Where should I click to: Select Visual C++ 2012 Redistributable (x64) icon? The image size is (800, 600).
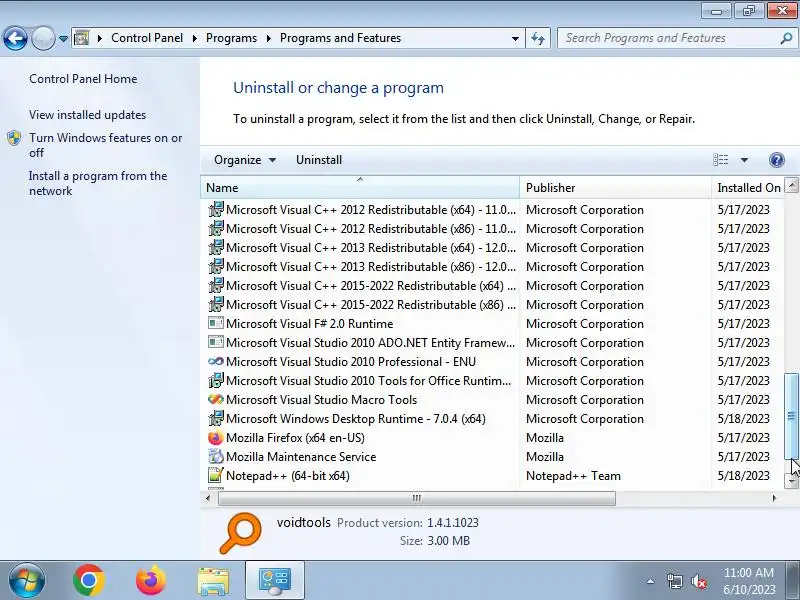[x=216, y=209]
